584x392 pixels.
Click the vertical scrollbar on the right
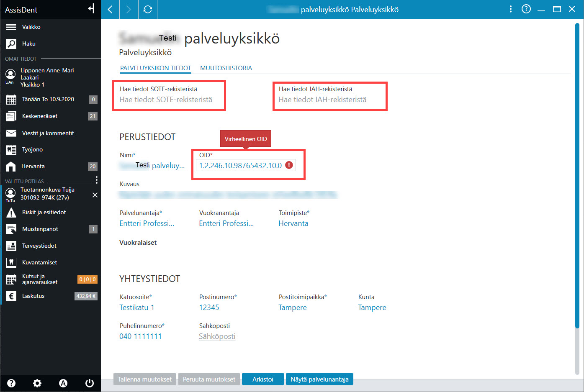point(577,176)
